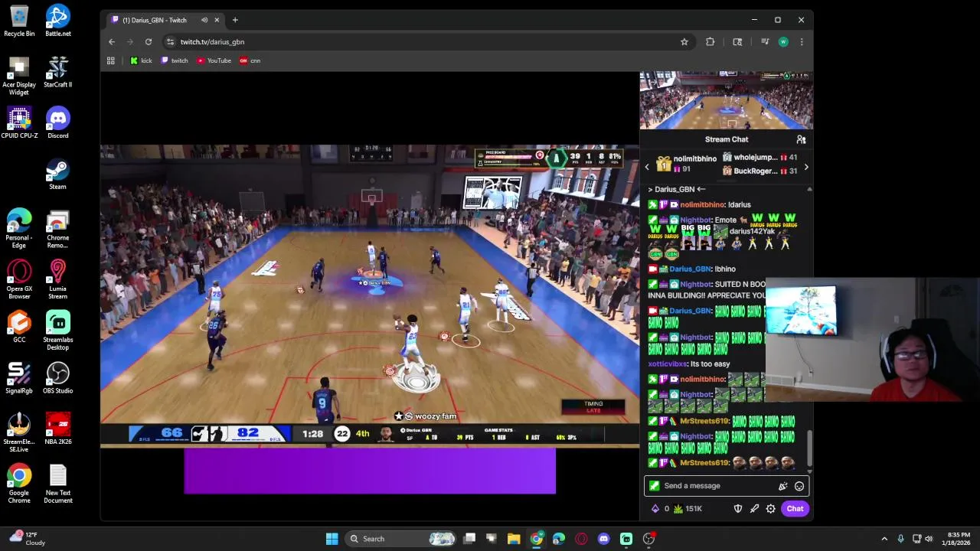Click the taskbar Search box
This screenshot has height=551, width=980.
point(401,539)
